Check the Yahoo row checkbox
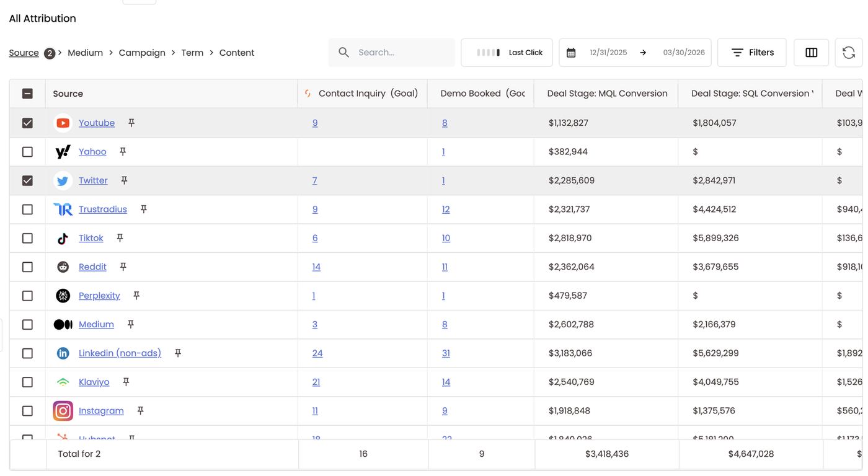The height and width of the screenshot is (476, 868). [27, 152]
